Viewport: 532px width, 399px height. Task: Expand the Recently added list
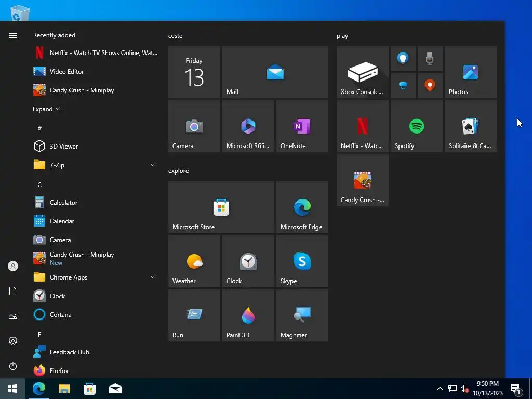pos(46,109)
